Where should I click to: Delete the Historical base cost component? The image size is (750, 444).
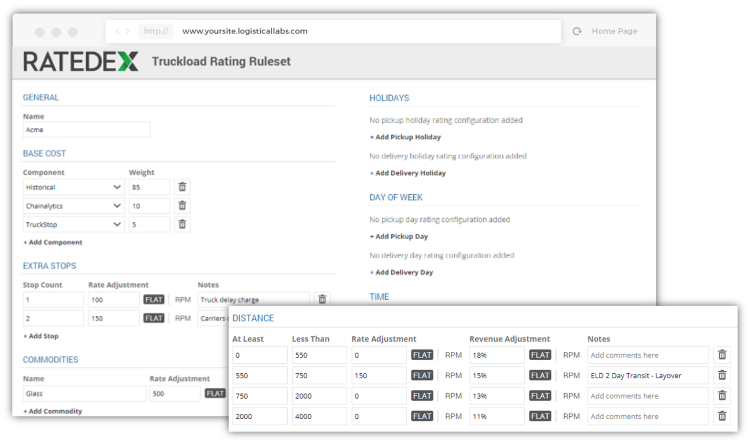point(182,187)
